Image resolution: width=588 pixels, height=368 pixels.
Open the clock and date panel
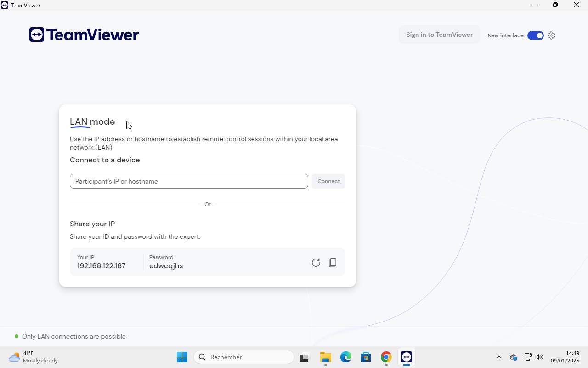point(565,357)
